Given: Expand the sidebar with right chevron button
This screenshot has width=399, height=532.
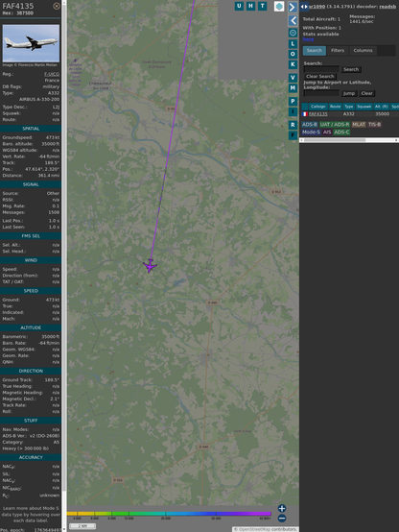Looking at the screenshot, I should pyautogui.click(x=293, y=7).
